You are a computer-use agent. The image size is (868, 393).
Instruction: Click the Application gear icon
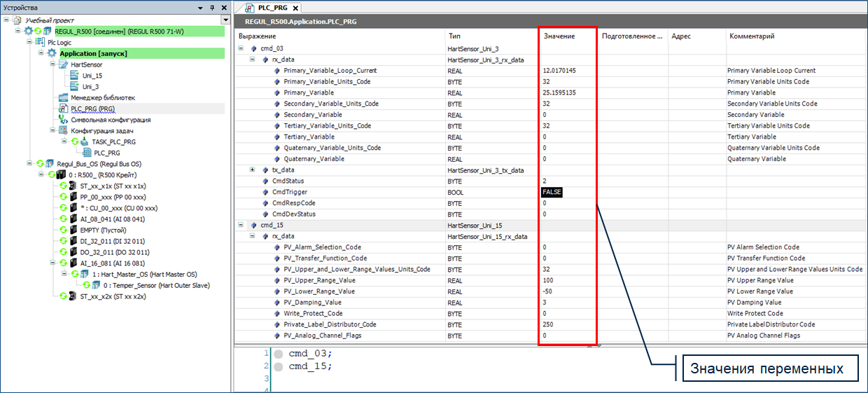pos(52,53)
